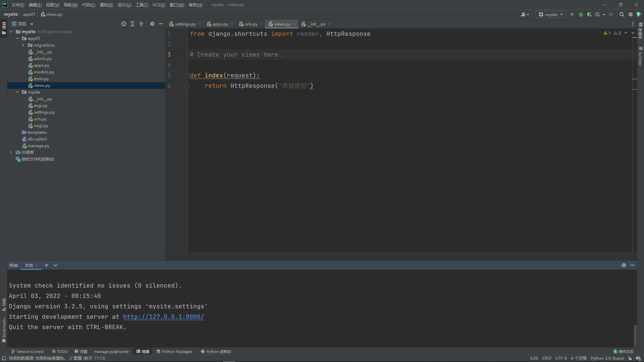Open terminal settings gear
The image size is (644, 362).
click(624, 265)
